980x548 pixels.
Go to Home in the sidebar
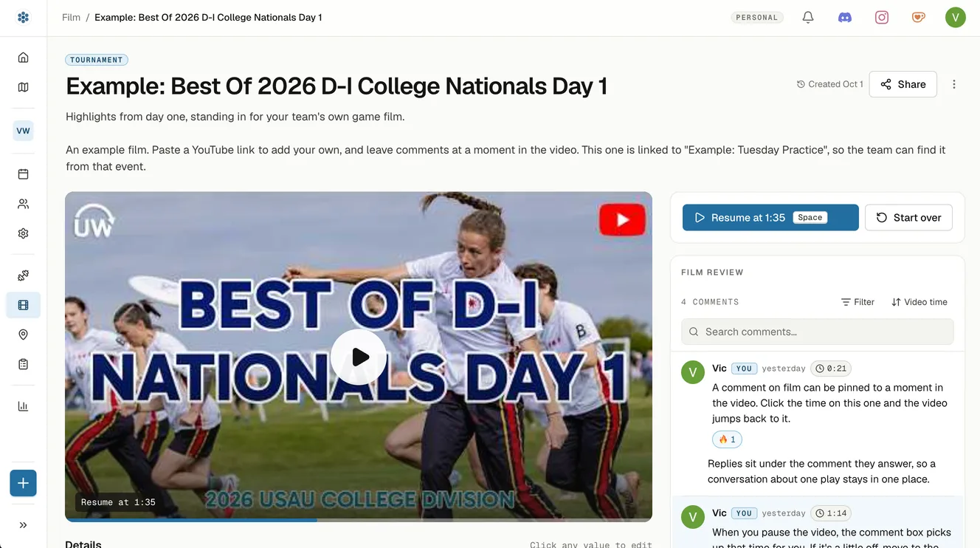(23, 58)
